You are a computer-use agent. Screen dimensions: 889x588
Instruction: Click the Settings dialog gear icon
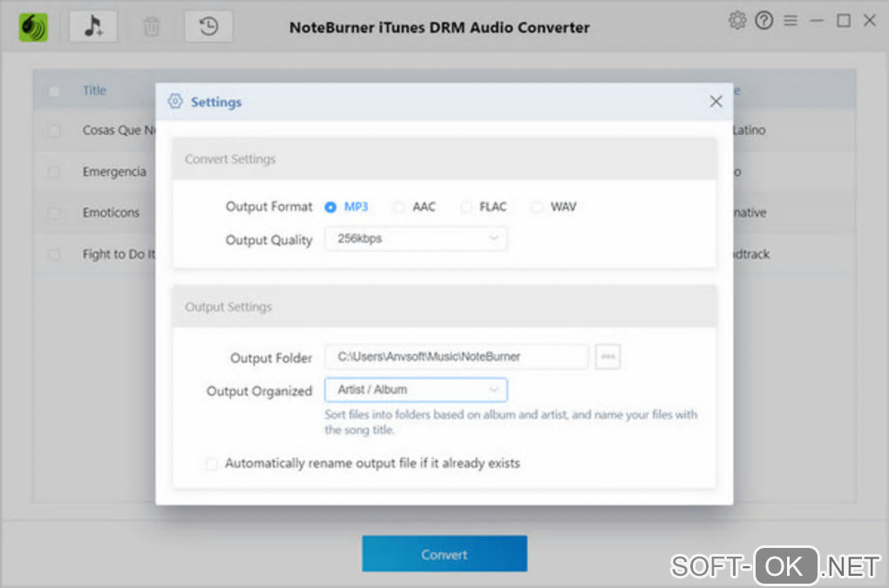tap(175, 101)
